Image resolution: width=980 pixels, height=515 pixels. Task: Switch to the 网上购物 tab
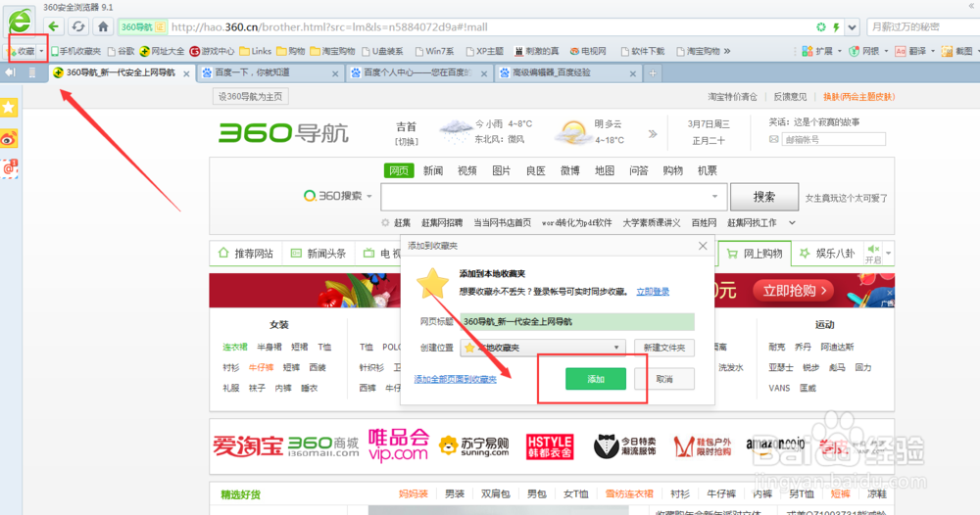coord(755,254)
